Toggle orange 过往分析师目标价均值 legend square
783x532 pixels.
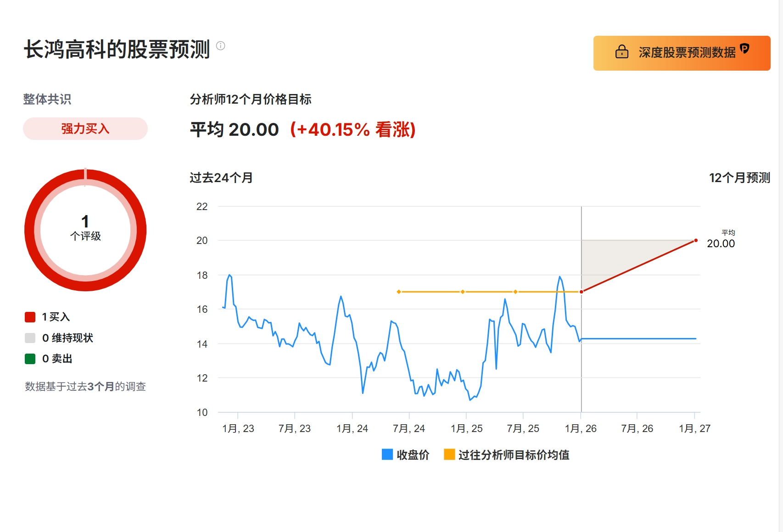click(449, 454)
